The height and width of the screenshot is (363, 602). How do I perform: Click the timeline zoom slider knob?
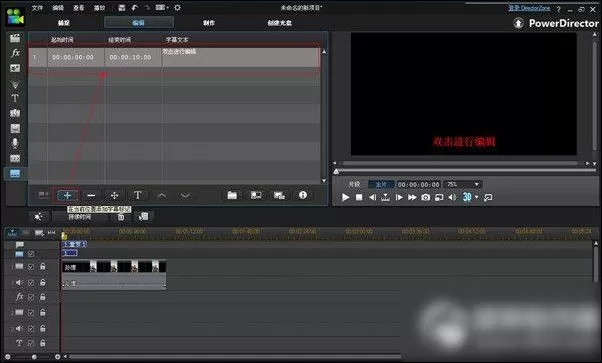click(34, 357)
